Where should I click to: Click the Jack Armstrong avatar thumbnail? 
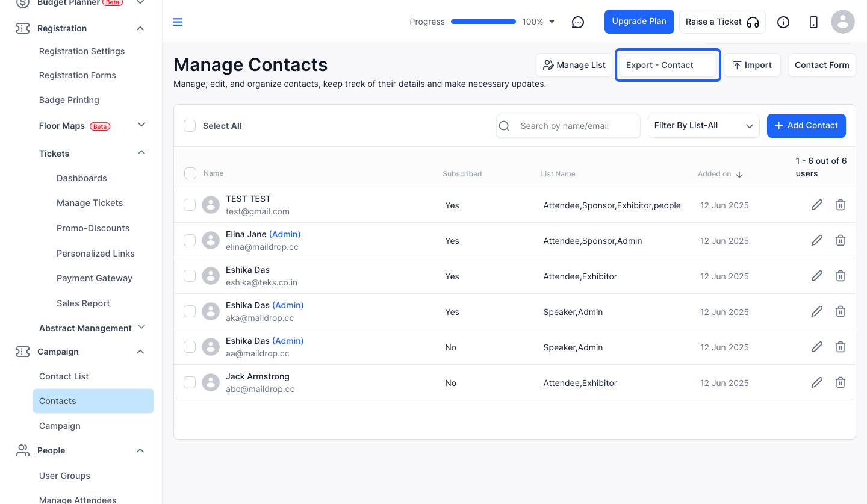211,382
